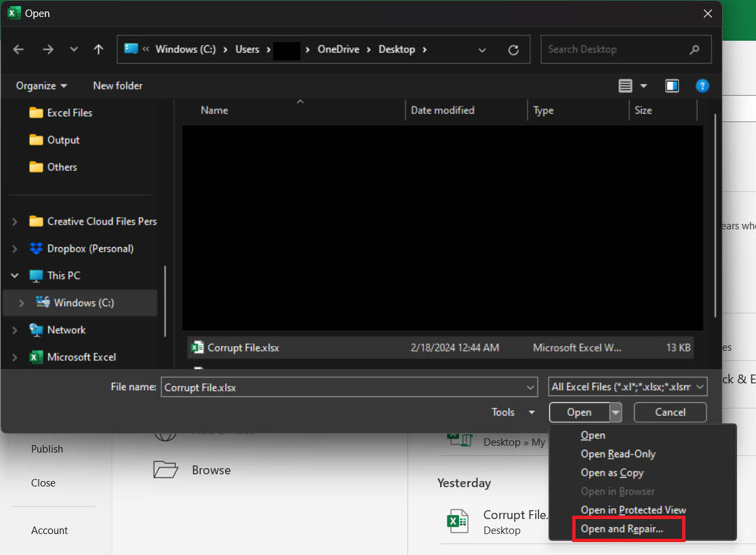Viewport: 756px width, 555px height.
Task: Select Publish in Excel backstage menu
Action: point(47,449)
